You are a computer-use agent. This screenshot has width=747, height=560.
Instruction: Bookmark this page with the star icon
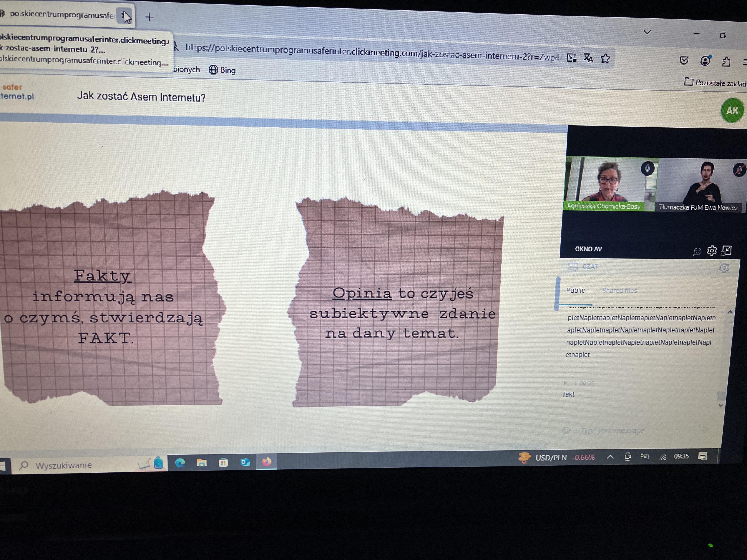[x=605, y=59]
